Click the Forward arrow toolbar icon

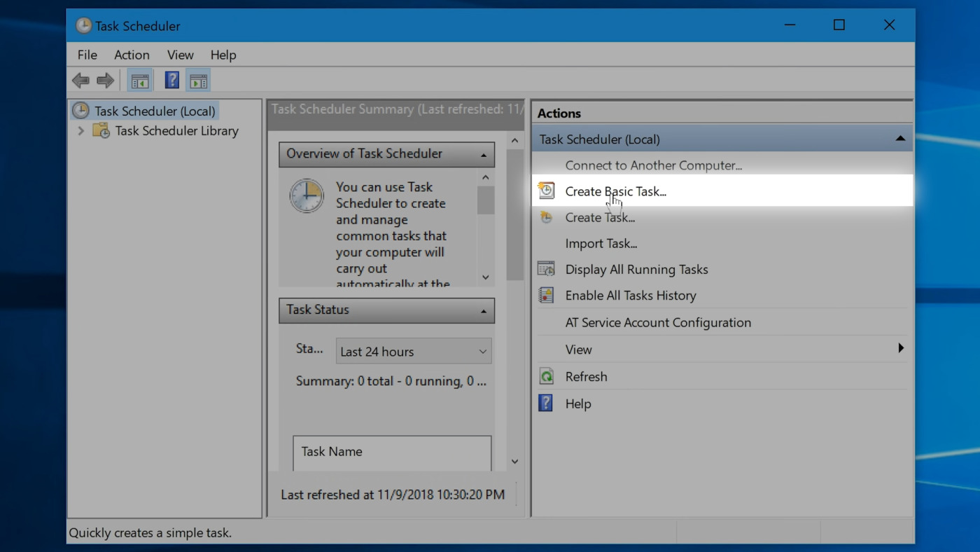106,81
